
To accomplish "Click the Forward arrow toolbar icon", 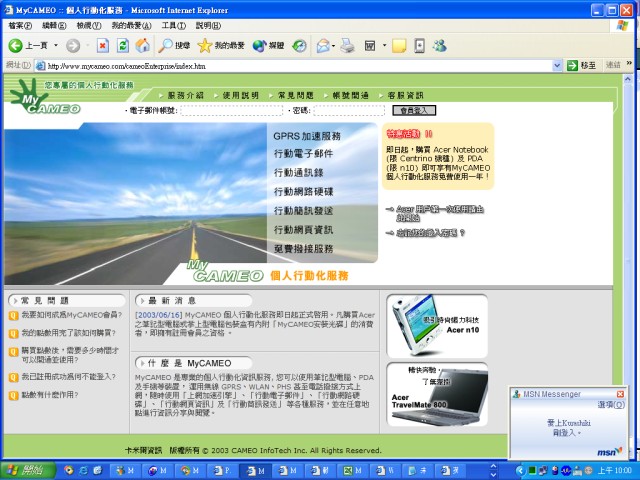I will [x=73, y=46].
